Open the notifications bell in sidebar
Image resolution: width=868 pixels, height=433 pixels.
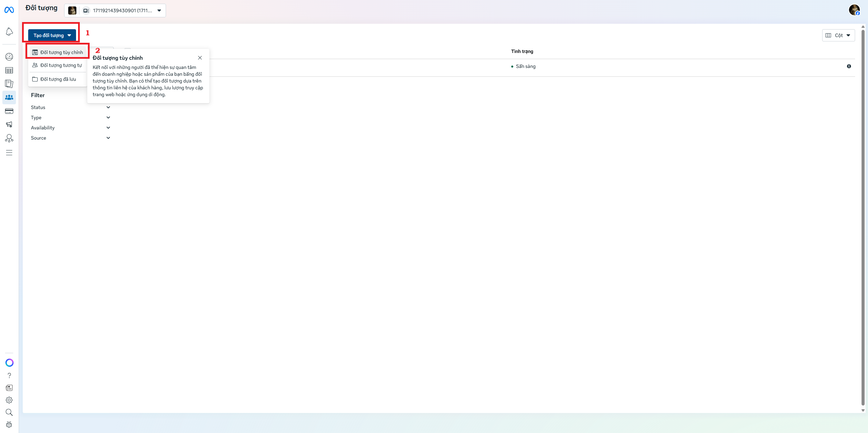(x=9, y=32)
